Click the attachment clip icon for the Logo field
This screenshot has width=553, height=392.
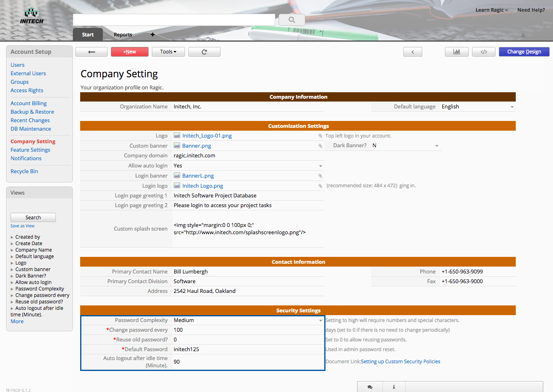click(320, 136)
